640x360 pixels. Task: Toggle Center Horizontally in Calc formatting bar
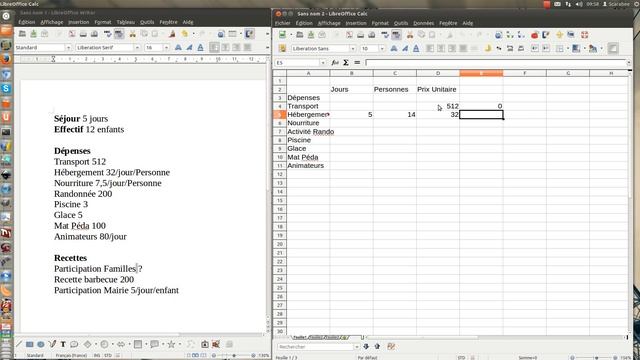coord(441,49)
